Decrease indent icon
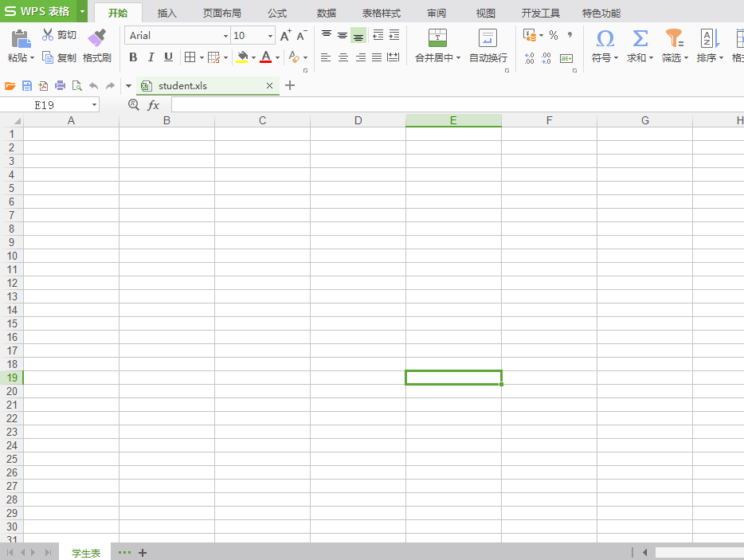 pyautogui.click(x=378, y=34)
